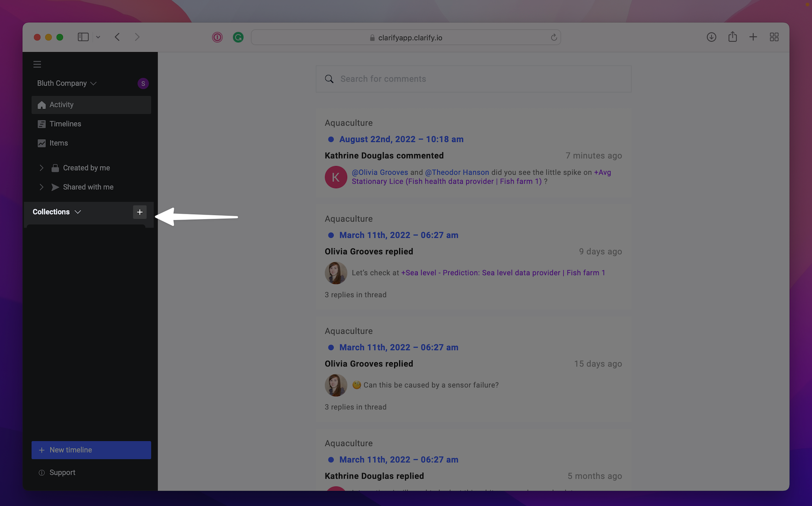Expand the Created by me folder
Viewport: 812px width, 506px height.
tap(42, 168)
